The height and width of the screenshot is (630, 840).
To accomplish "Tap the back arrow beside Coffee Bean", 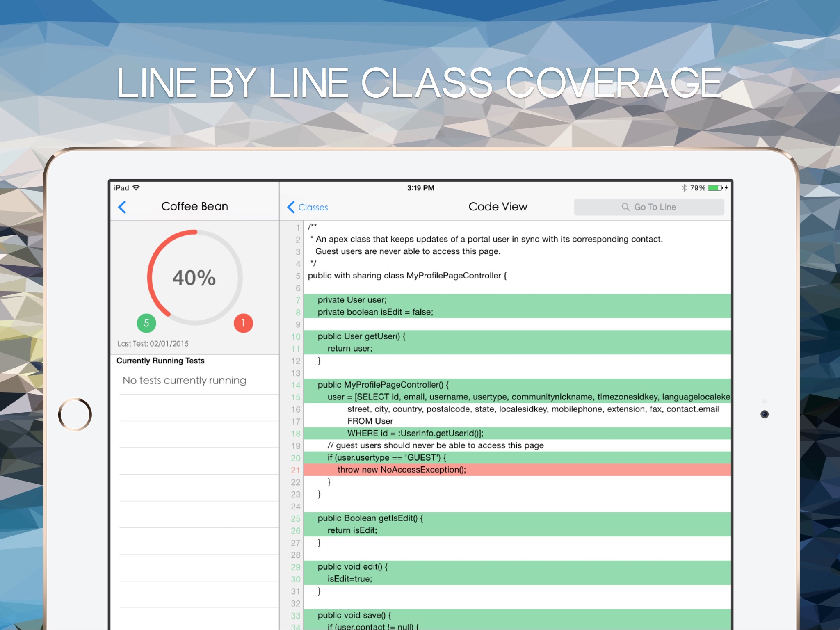I will pos(122,207).
